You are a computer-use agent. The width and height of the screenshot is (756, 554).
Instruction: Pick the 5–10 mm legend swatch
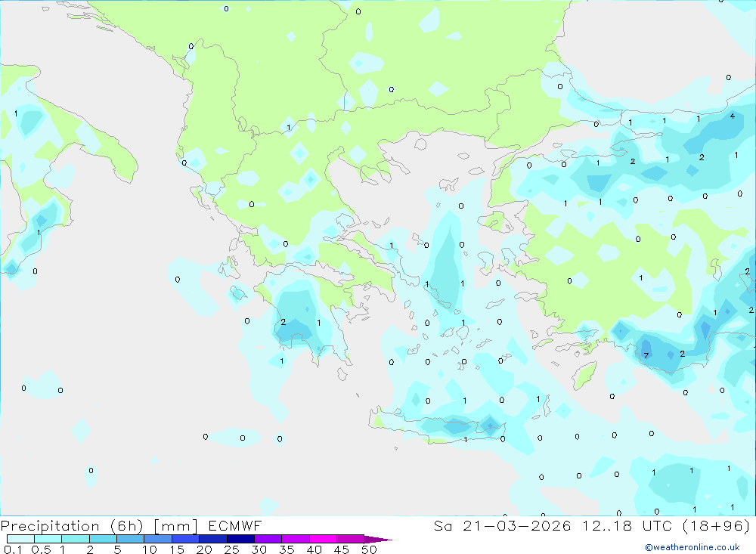pos(131,539)
